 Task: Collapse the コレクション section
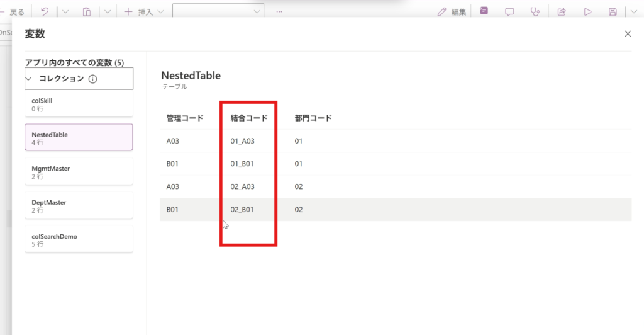pyautogui.click(x=28, y=79)
